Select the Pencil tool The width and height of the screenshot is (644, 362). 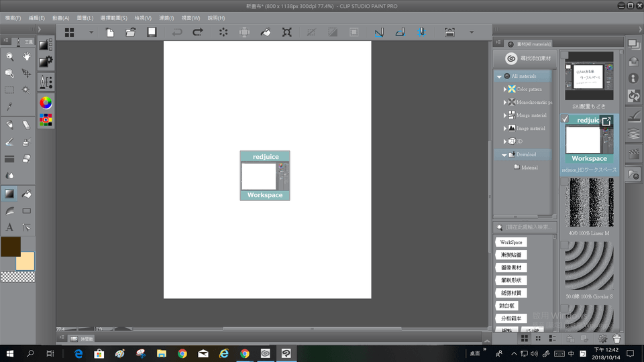[x=27, y=125]
